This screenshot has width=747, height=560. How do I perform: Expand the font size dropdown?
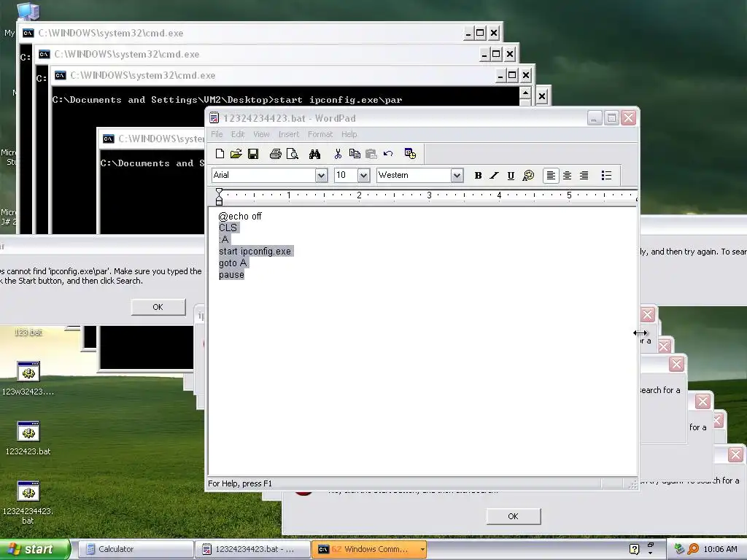pos(363,176)
